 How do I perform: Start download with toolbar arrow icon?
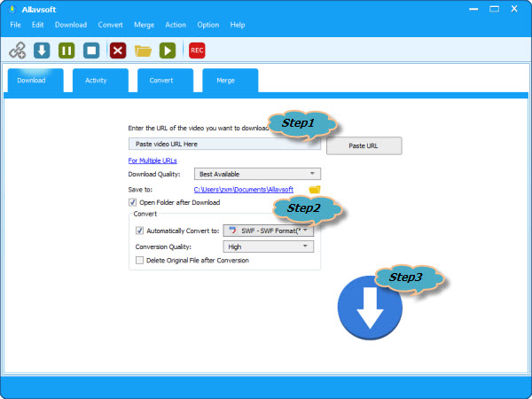(42, 51)
